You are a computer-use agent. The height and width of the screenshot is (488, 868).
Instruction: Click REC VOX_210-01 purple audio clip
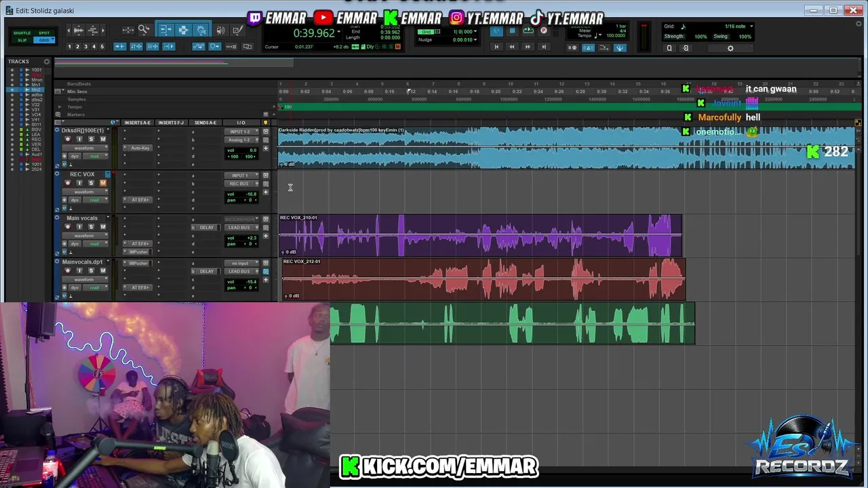click(x=480, y=236)
